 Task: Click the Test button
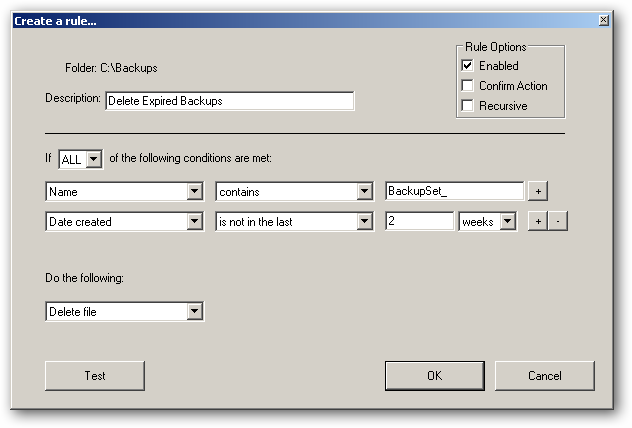point(95,376)
